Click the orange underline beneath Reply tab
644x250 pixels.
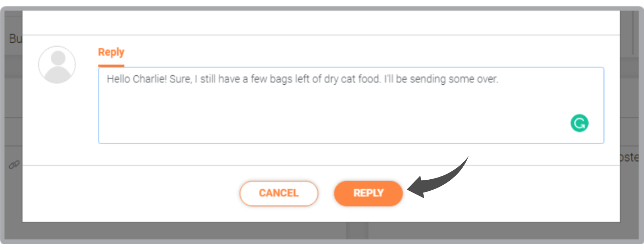pyautogui.click(x=111, y=66)
